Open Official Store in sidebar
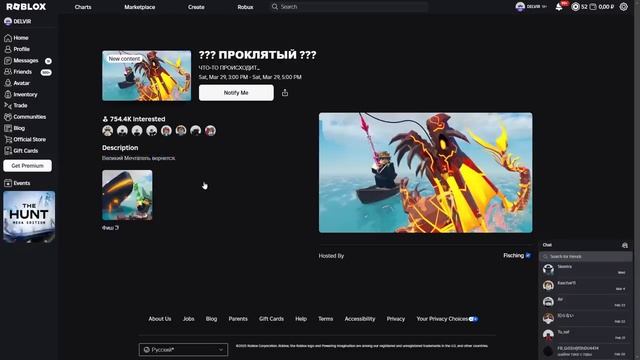 (25, 139)
